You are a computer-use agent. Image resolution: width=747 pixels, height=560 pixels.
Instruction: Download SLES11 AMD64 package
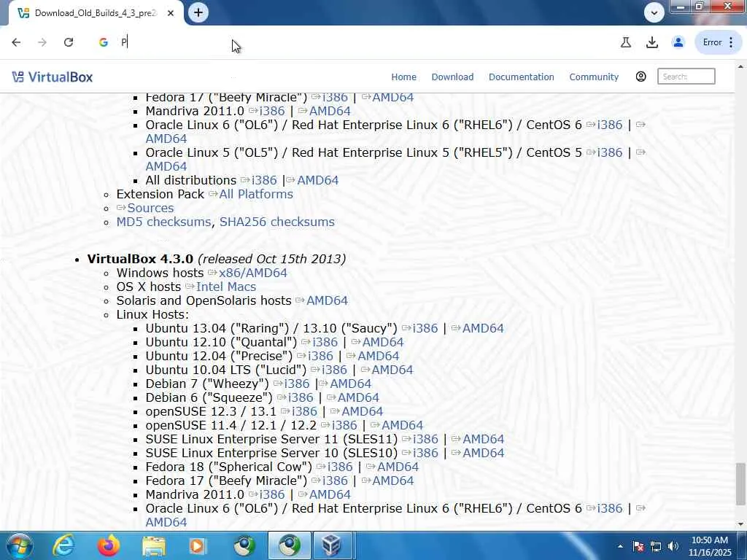pyautogui.click(x=483, y=438)
